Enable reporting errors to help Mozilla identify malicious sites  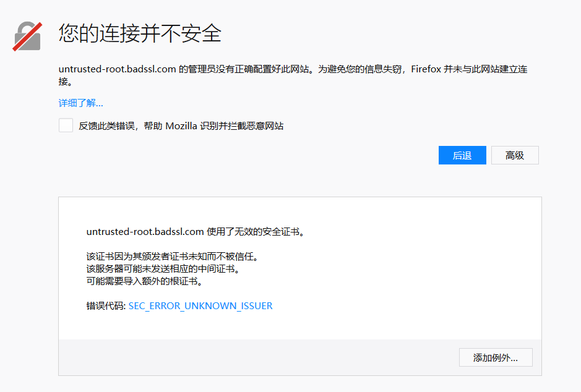pyautogui.click(x=66, y=125)
